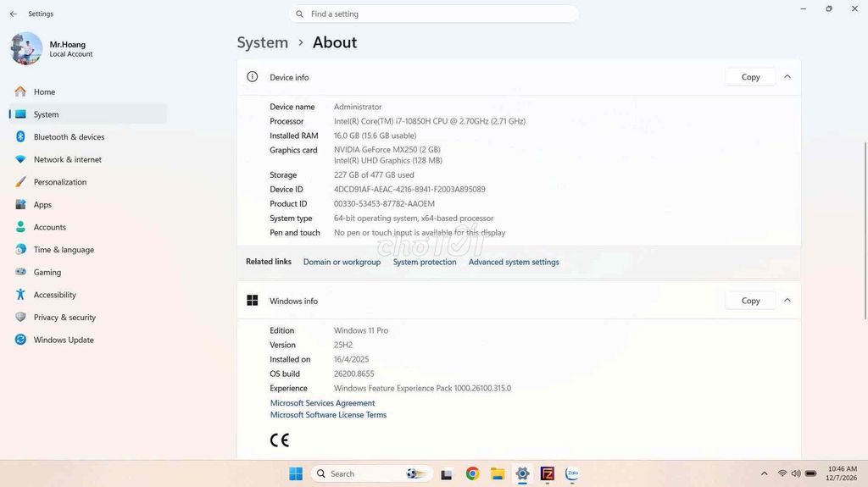
Task: Click the 227 GB of 477 GB used storage value
Action: [374, 174]
